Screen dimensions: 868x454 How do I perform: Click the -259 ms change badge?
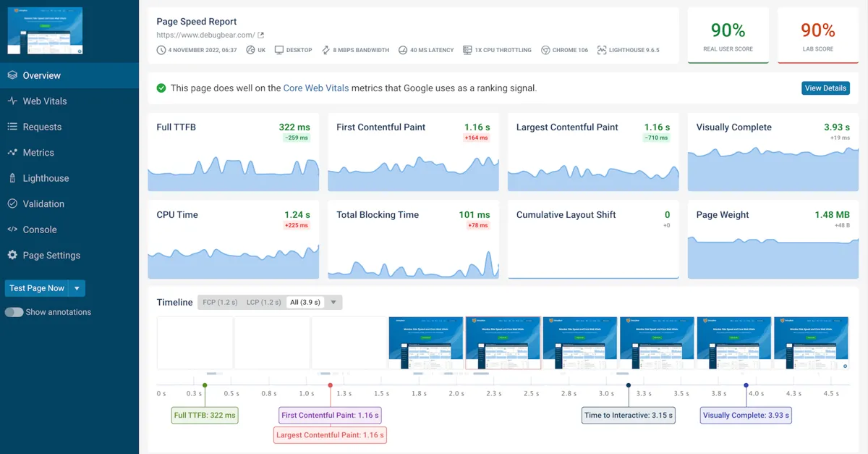[297, 138]
